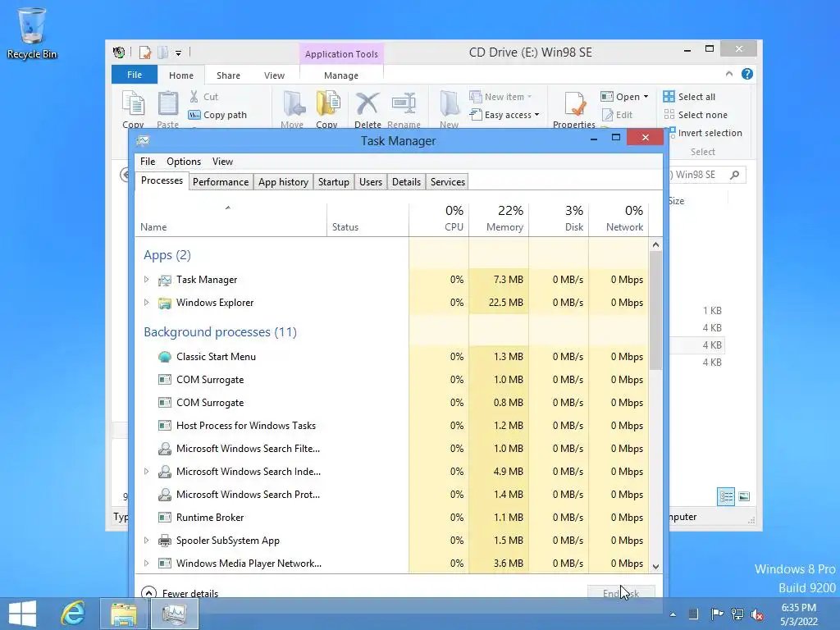Open the Explorer Manage ribbon tab
This screenshot has width=840, height=630.
(x=341, y=75)
